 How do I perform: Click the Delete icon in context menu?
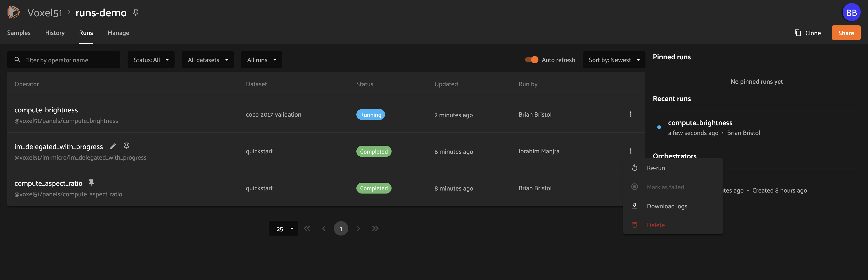[x=634, y=224]
